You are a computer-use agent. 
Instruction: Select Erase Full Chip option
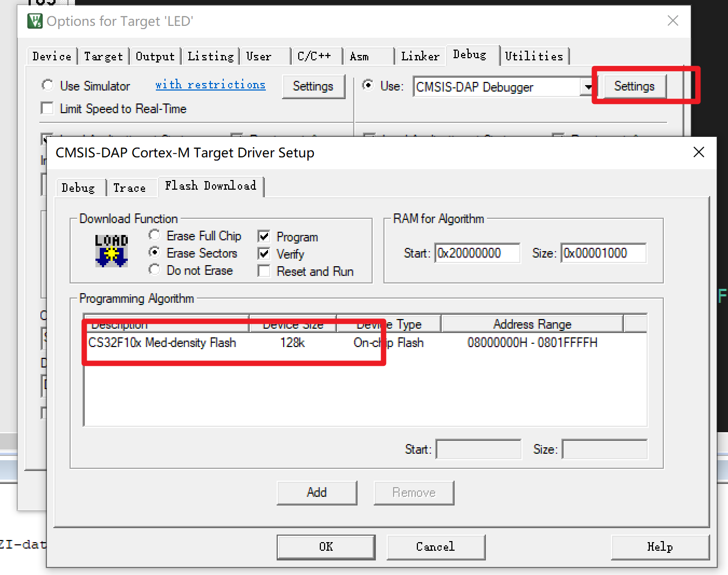[x=155, y=235]
